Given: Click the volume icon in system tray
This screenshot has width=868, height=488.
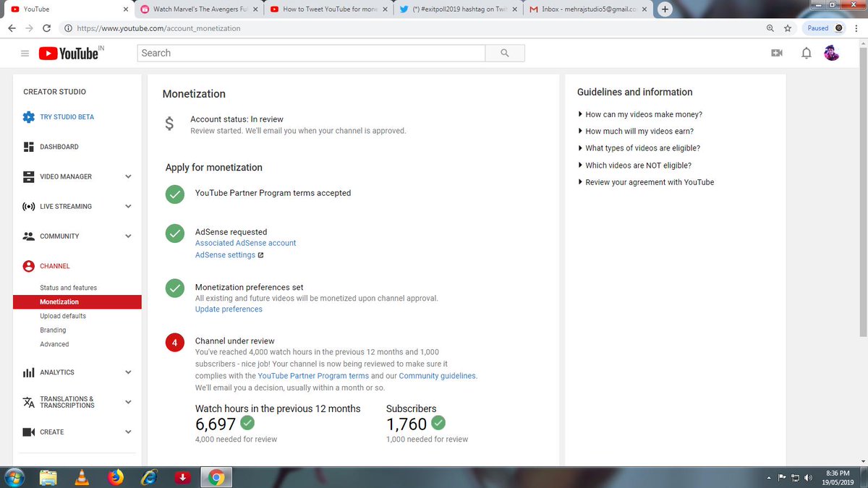Looking at the screenshot, I should click(808, 478).
